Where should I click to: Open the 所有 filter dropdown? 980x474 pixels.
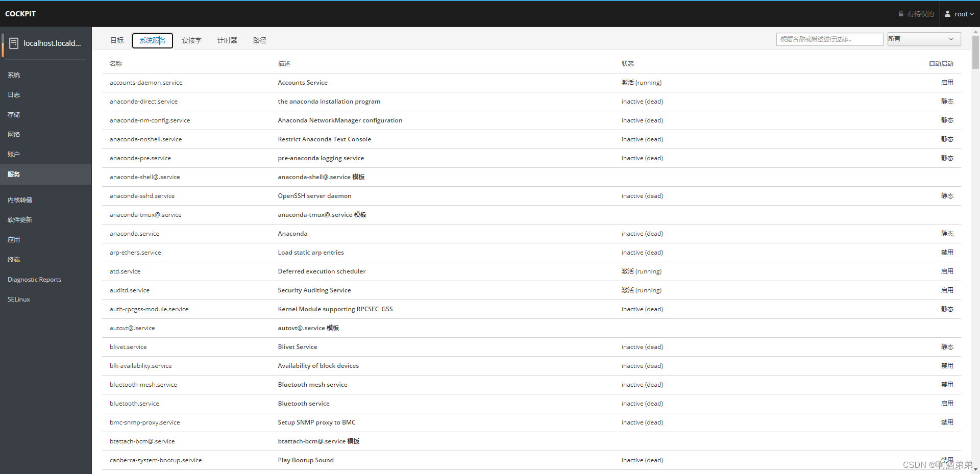pos(924,39)
